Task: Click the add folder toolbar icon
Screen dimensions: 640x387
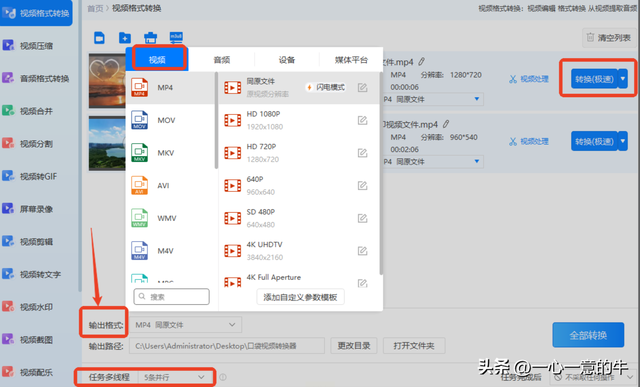Action: pos(124,38)
